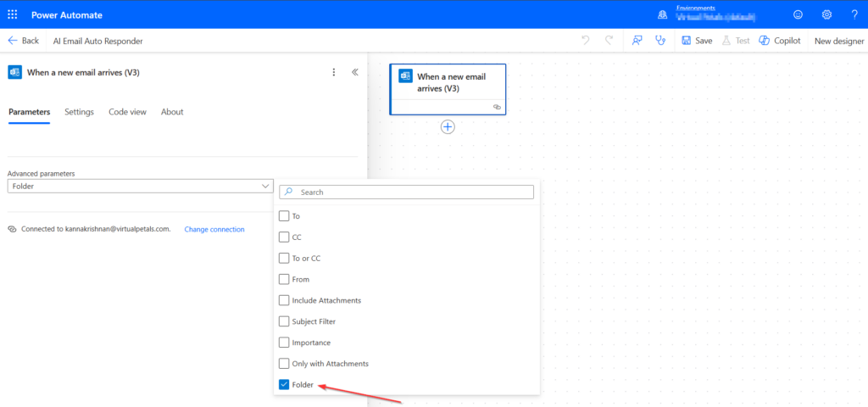Click the AI Email Auto Responder flow name
Screen dimensions: 868x407
tap(98, 41)
